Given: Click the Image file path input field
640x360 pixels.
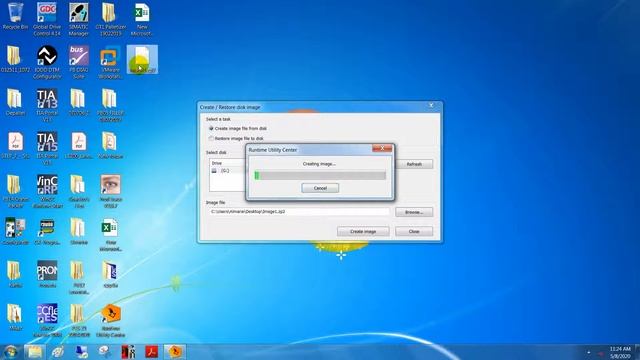Looking at the screenshot, I should click(x=299, y=212).
